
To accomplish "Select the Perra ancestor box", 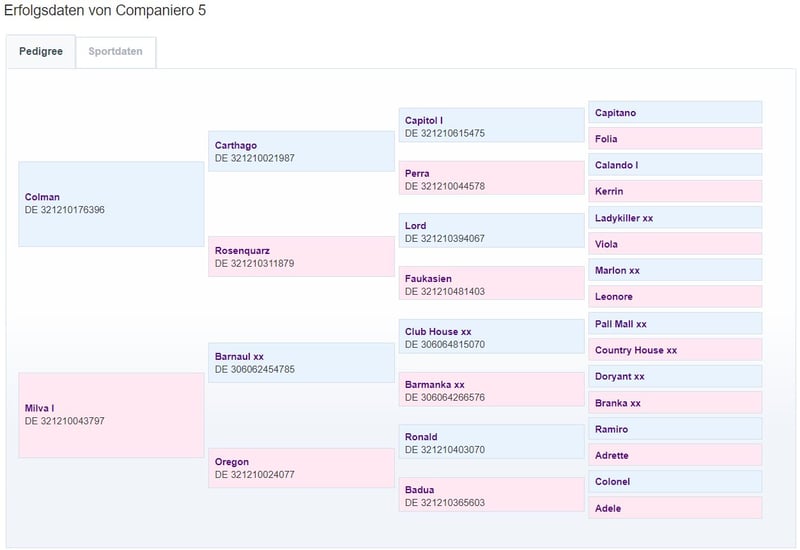I will 491,179.
